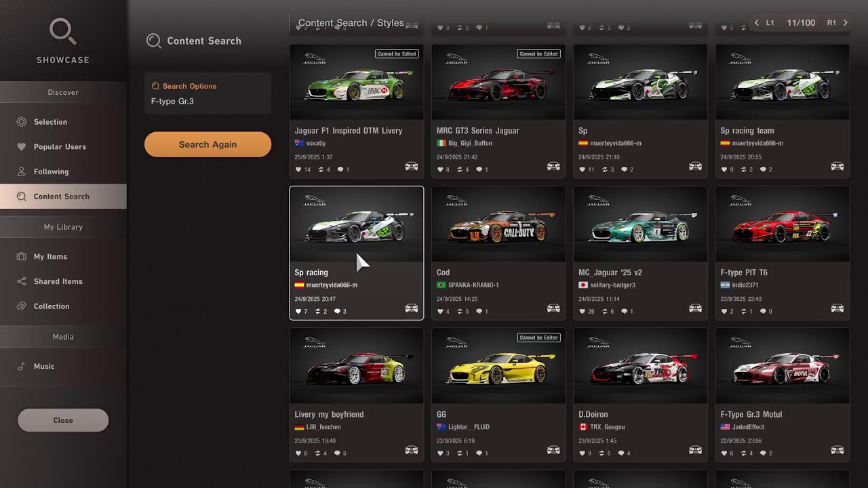Click the car icon on GG card
The image size is (868, 488).
pyautogui.click(x=553, y=450)
